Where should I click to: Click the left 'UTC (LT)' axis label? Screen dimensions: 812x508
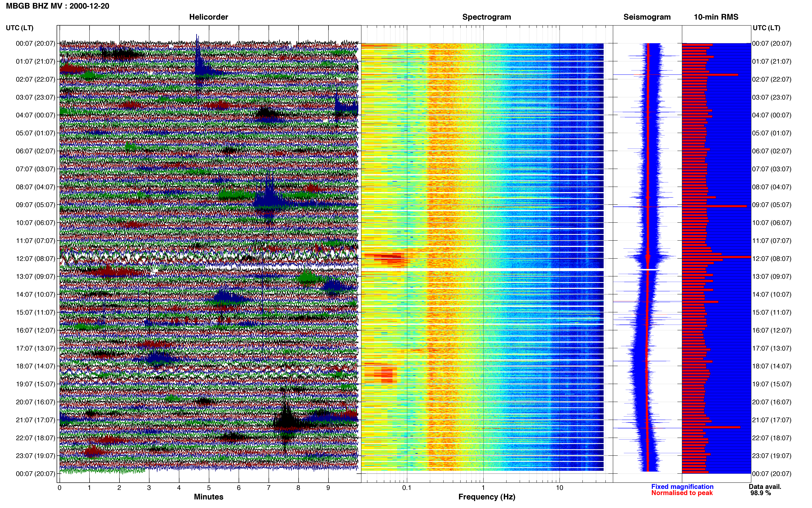tap(19, 28)
